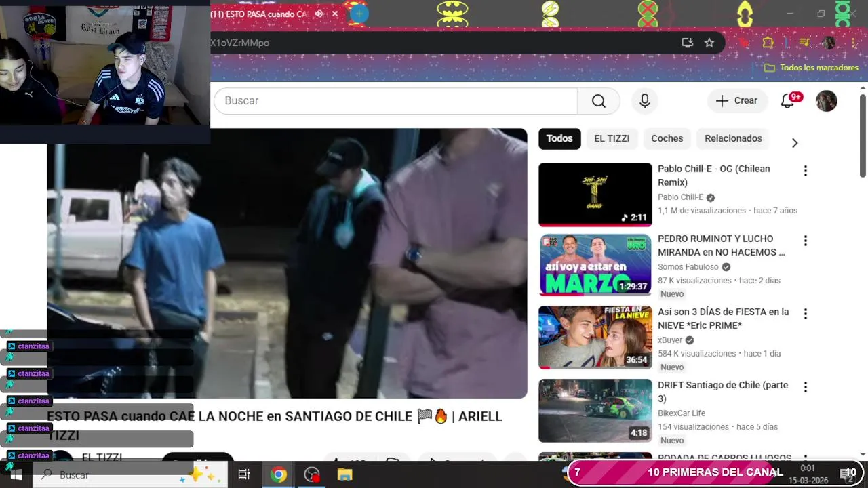Open a new tab with the plus button
Viewport: 868px width, 488px height.
point(359,13)
